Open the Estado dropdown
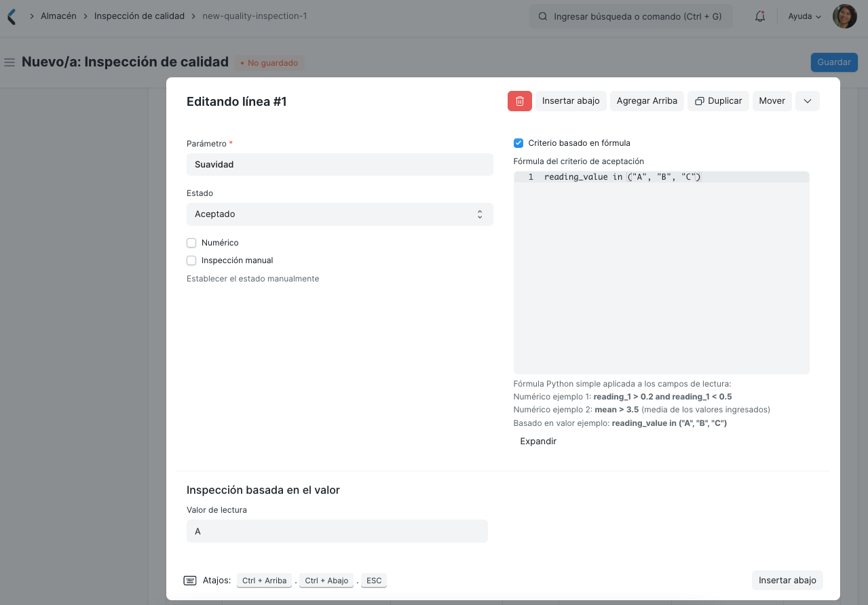The image size is (868, 605). [x=339, y=214]
